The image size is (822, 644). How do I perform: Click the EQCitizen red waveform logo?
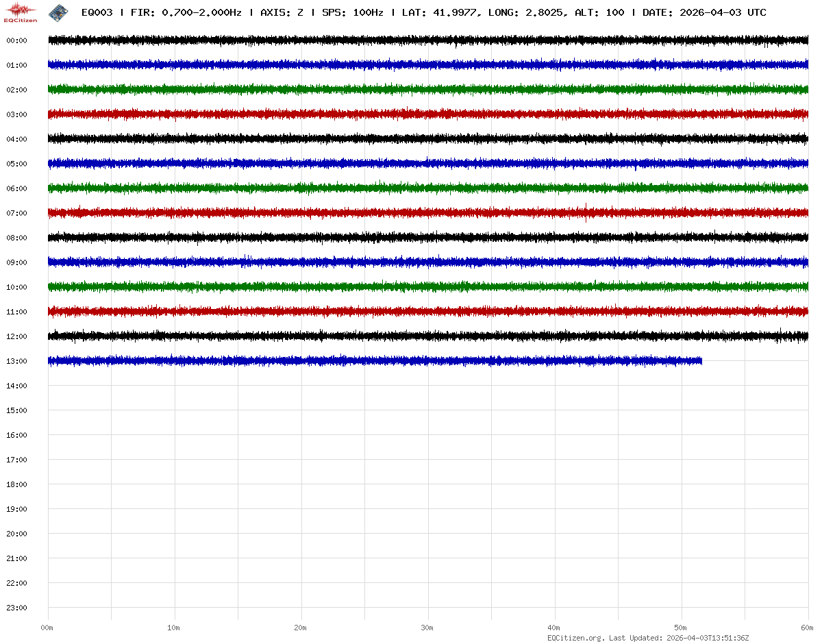[21, 12]
